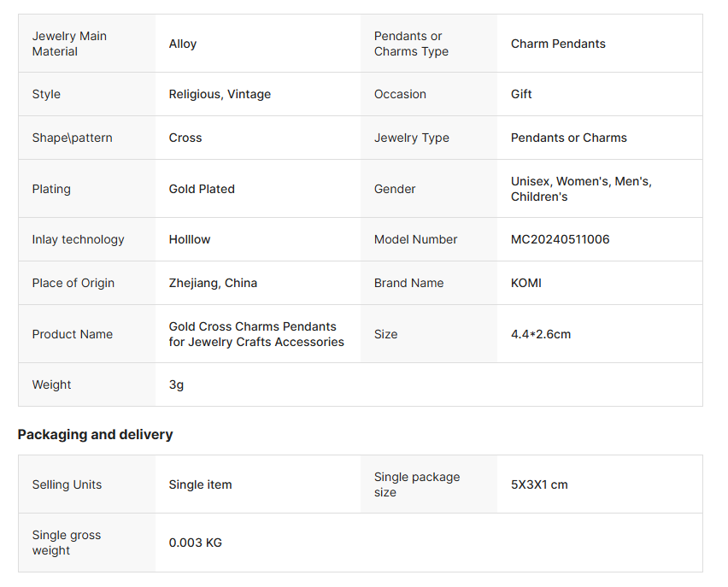
Task: Click the "0.003 KG" gross weight value
Action: coord(196,543)
